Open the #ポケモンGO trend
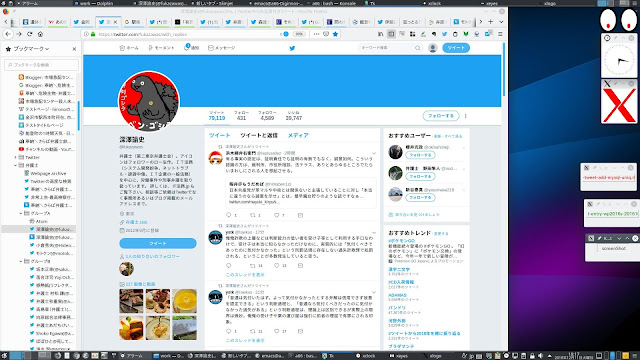Screen dimensions: 640x360 pyautogui.click(x=402, y=241)
